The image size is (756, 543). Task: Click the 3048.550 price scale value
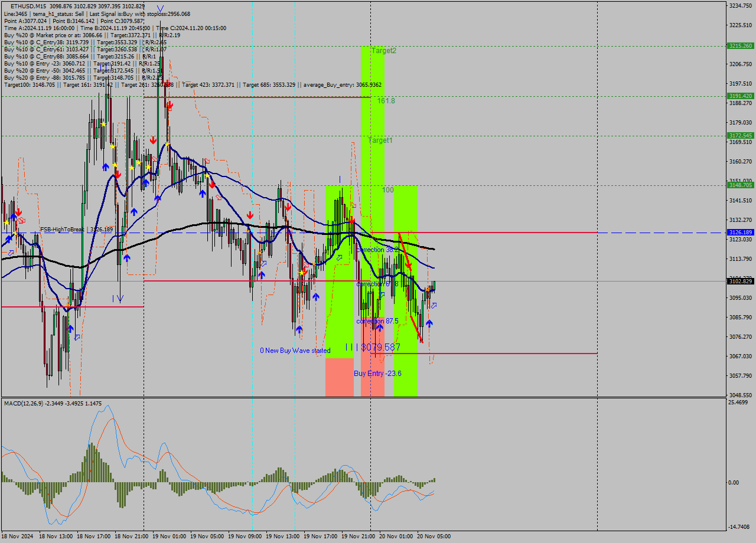click(x=741, y=395)
